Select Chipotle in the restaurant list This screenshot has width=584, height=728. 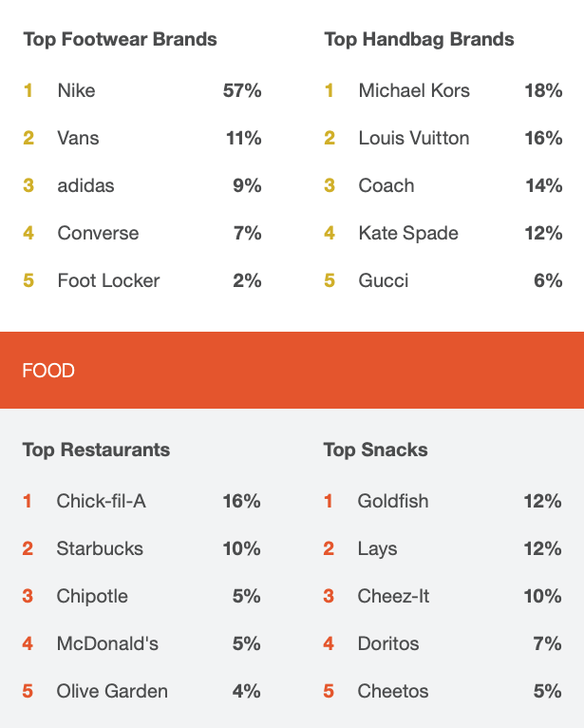pyautogui.click(x=92, y=597)
